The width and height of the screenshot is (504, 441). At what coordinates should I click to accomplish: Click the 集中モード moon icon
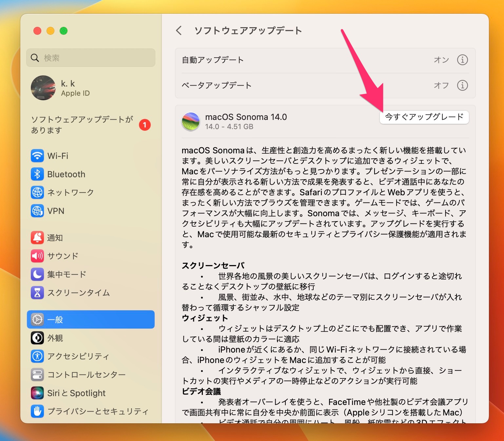point(37,274)
